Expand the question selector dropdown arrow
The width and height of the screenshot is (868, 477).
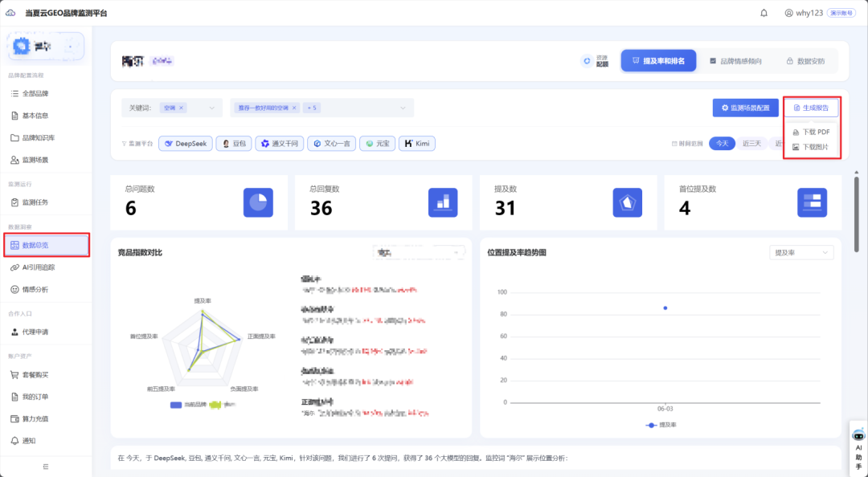coord(403,108)
